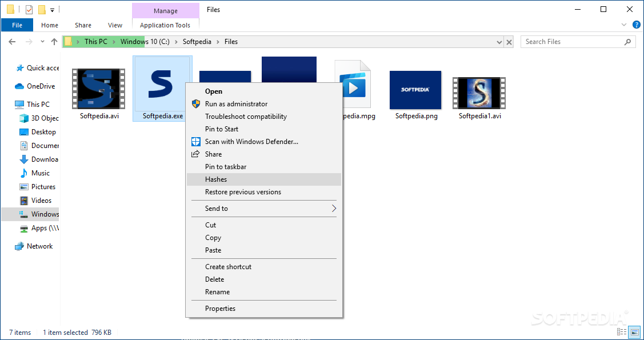644x340 pixels.
Task: Click the Manage contextual tab
Action: [x=166, y=11]
